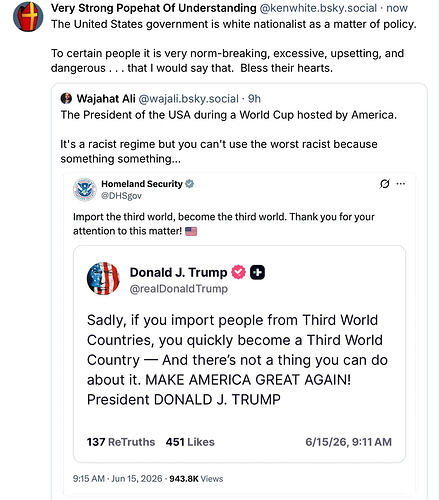Click the Grok slash icon on DHS post
Viewport: 439px width, 500px height.
coord(384,184)
